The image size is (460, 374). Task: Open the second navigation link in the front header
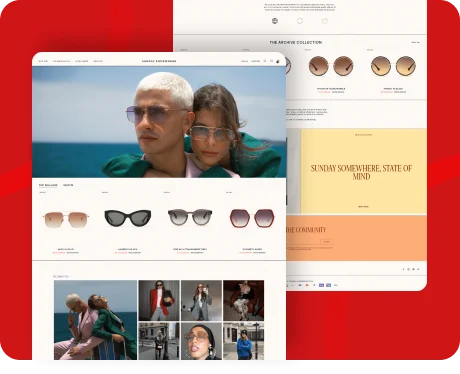pyautogui.click(x=61, y=61)
